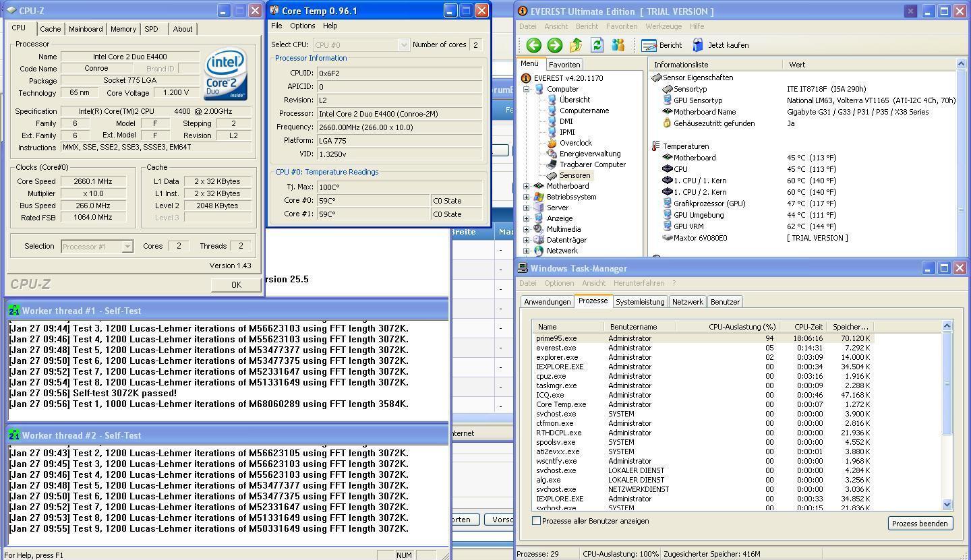This screenshot has width=971, height=560.
Task: Click the Intel Core 2 Duo logo
Action: [x=226, y=73]
